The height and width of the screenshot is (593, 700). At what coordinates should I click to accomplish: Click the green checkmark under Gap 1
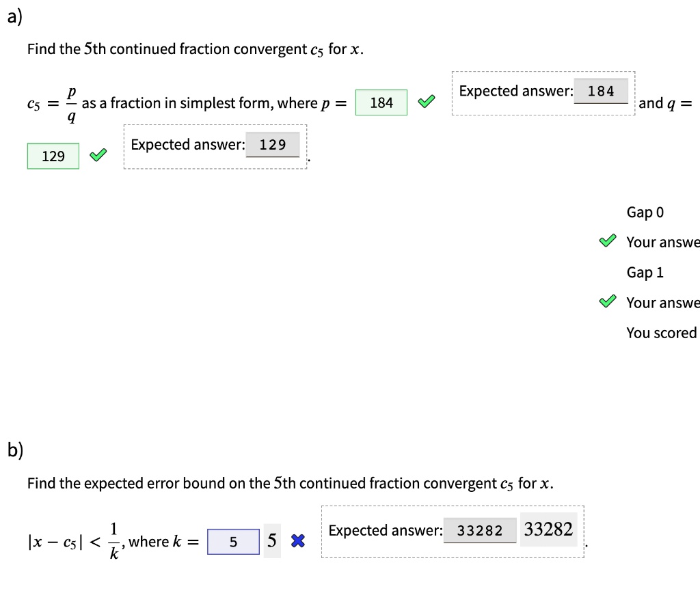(x=608, y=301)
